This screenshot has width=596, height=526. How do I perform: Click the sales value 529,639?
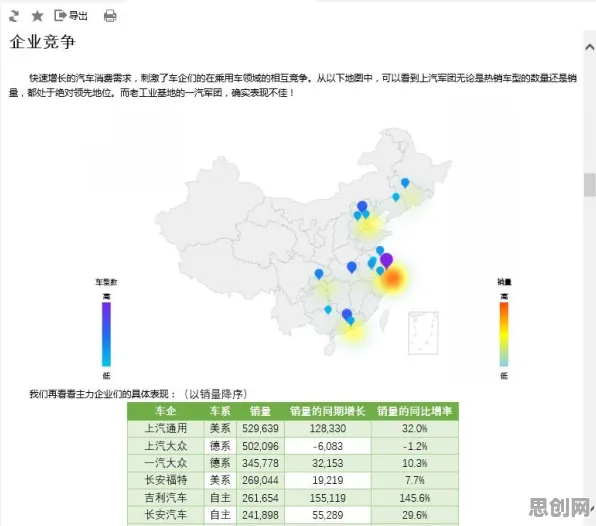pos(260,429)
